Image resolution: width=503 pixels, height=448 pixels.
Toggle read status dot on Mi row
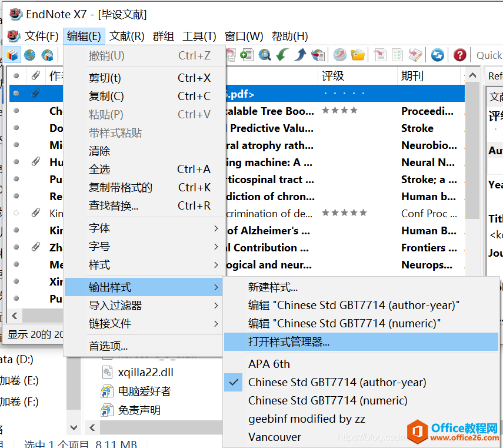point(16,145)
